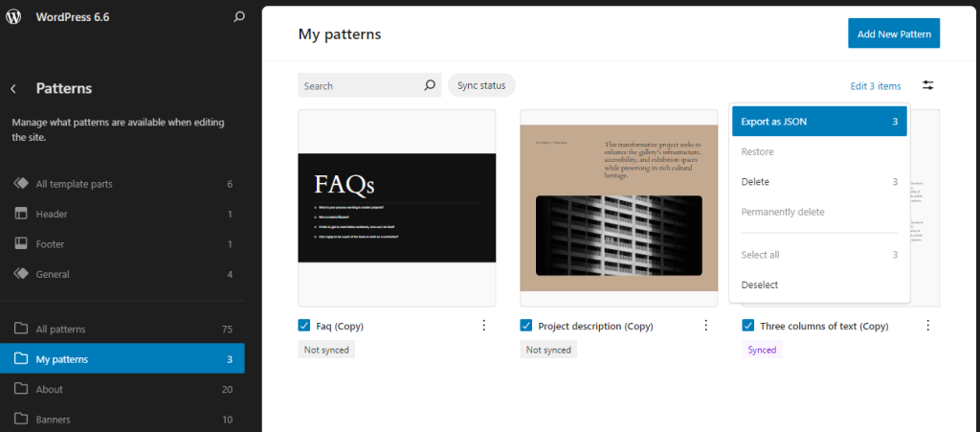Select the Footer template part icon
Screen dimensions: 980x432
coord(21,244)
